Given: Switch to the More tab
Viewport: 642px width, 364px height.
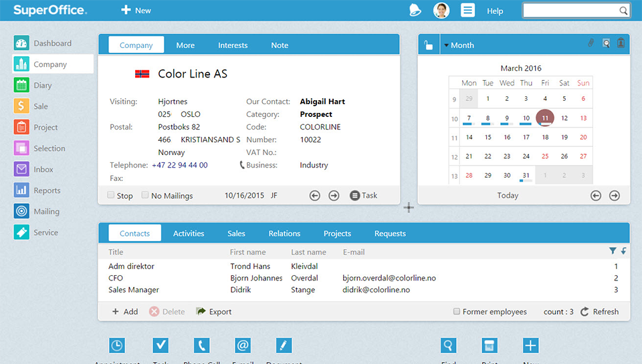Looking at the screenshot, I should (185, 45).
